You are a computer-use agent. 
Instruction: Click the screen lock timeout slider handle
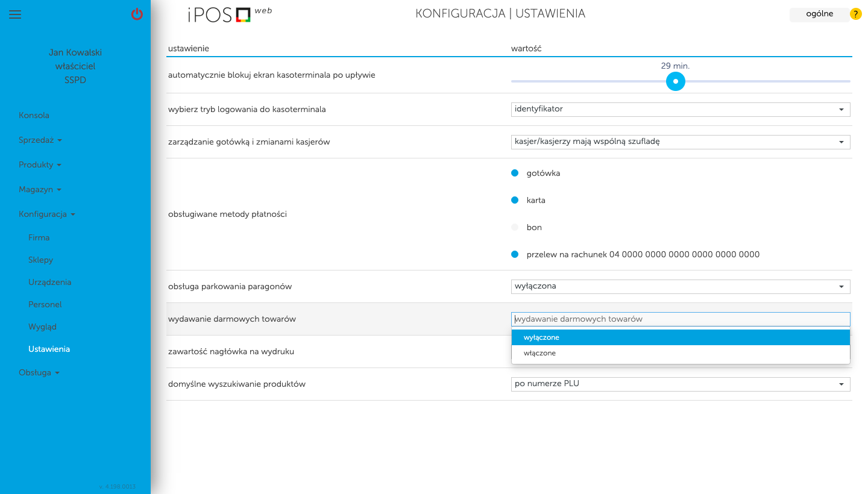click(x=676, y=81)
